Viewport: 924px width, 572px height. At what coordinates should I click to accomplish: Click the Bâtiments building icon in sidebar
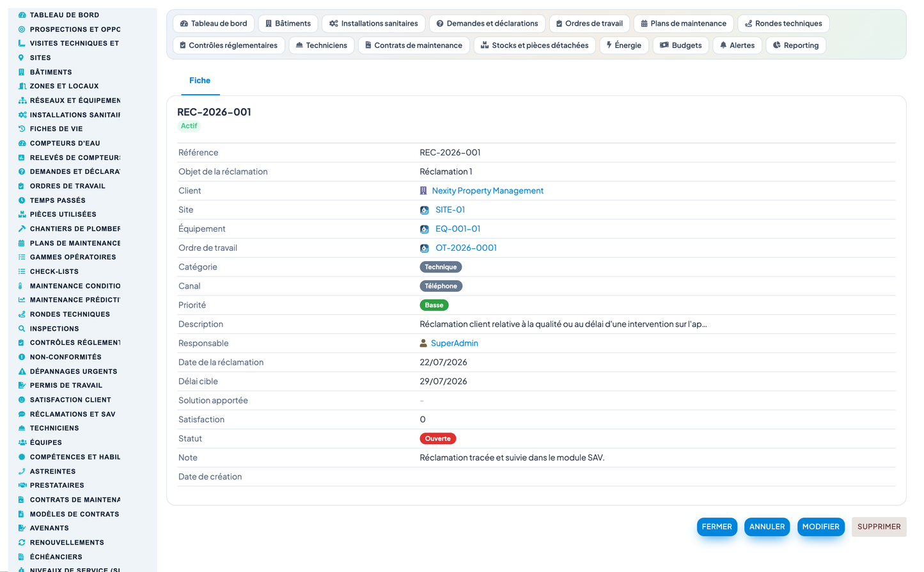(22, 72)
